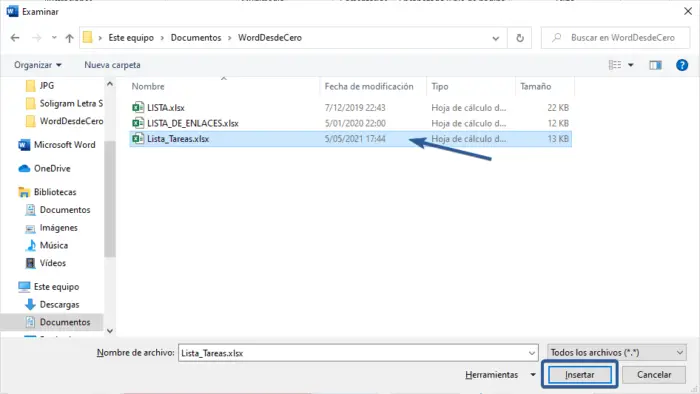The height and width of the screenshot is (394, 700).
Task: Refresh the WordDesdeCero folder listing
Action: (x=520, y=38)
